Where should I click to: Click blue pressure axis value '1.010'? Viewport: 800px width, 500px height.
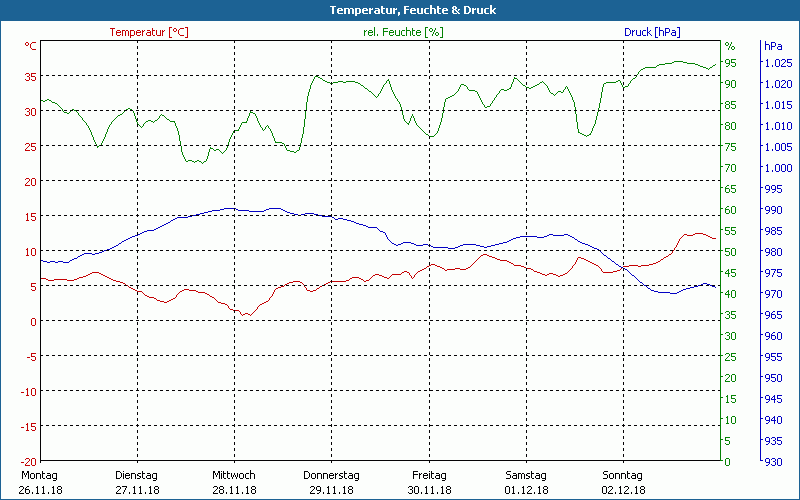coord(778,126)
